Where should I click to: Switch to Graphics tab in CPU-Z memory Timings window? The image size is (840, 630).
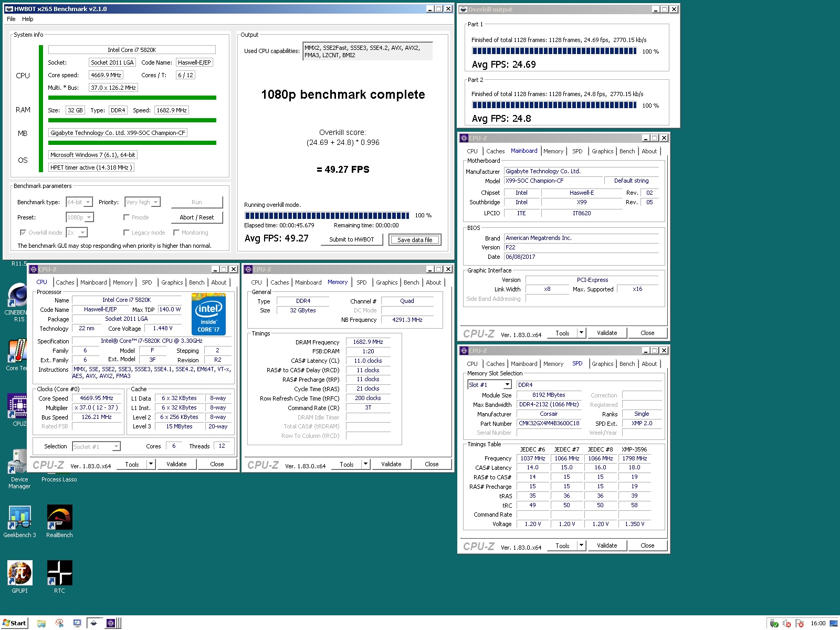coord(387,282)
